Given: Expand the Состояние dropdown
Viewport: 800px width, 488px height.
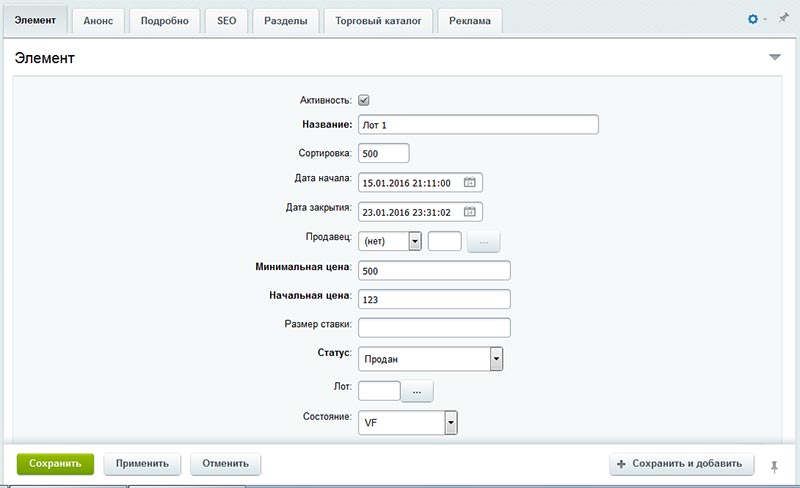Looking at the screenshot, I should click(450, 423).
